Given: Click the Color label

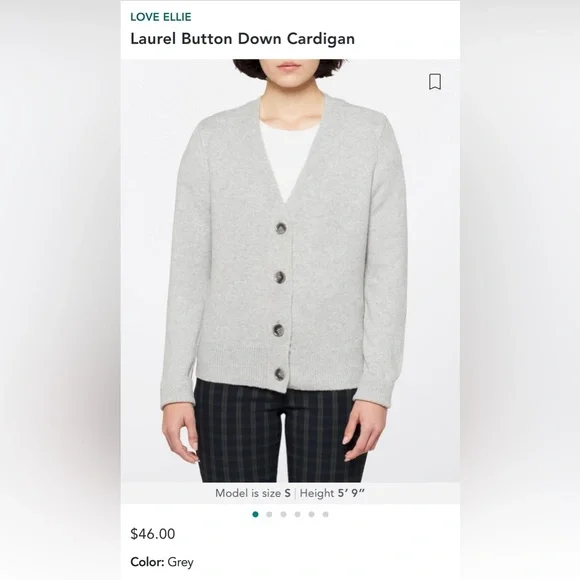Looking at the screenshot, I should [x=147, y=562].
